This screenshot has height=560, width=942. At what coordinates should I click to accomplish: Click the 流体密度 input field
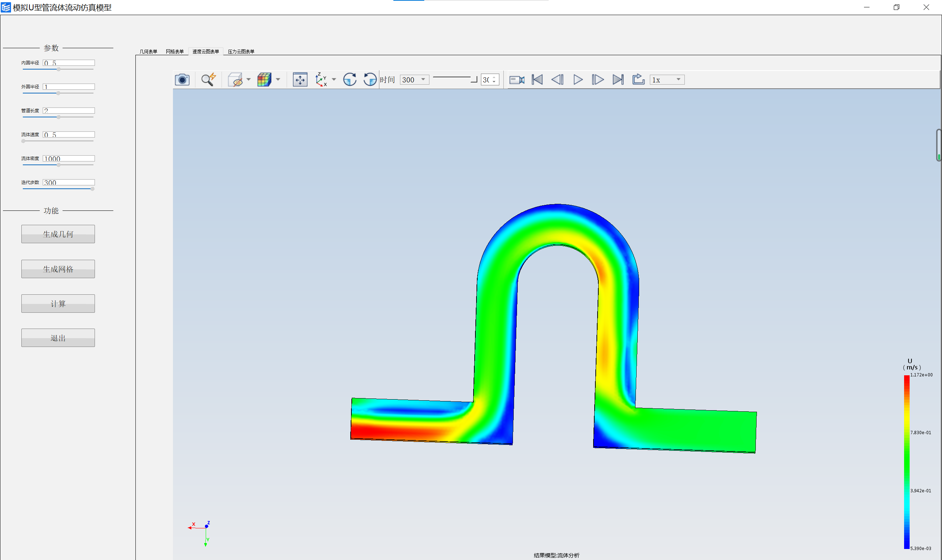coord(69,159)
